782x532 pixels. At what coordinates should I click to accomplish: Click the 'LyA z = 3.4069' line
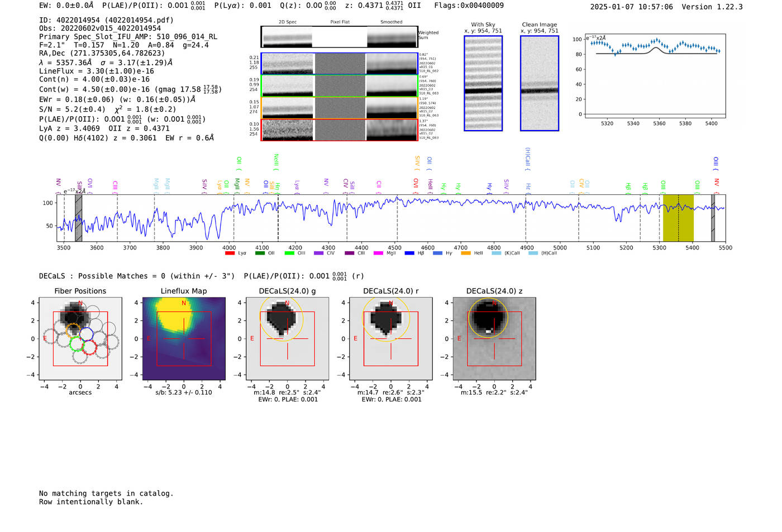[104, 128]
